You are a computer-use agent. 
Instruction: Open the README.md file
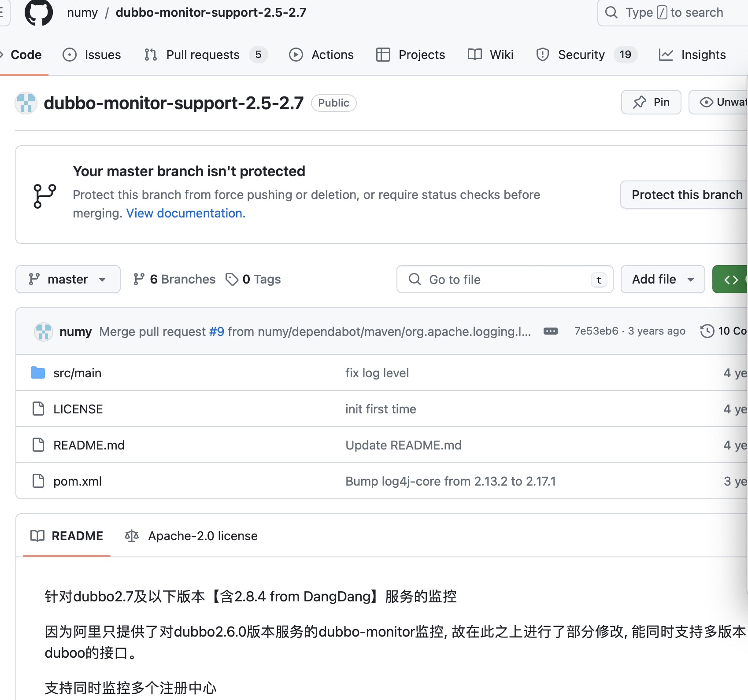click(x=89, y=445)
